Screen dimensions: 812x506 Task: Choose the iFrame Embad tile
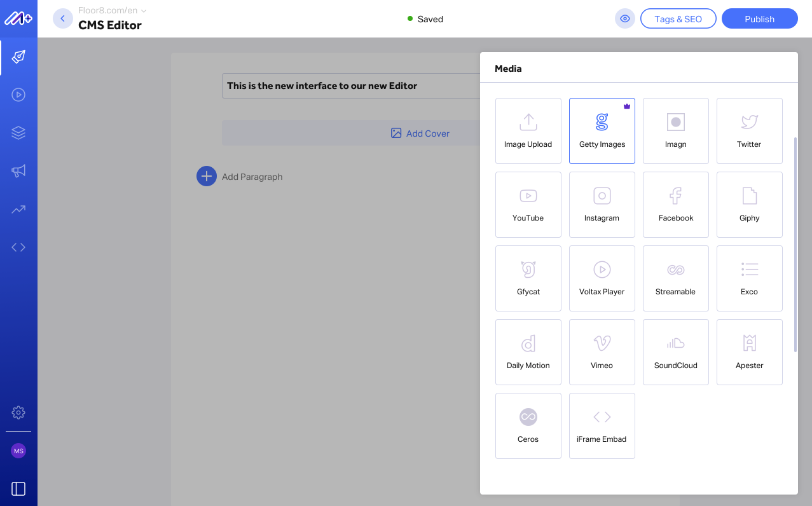pos(602,426)
